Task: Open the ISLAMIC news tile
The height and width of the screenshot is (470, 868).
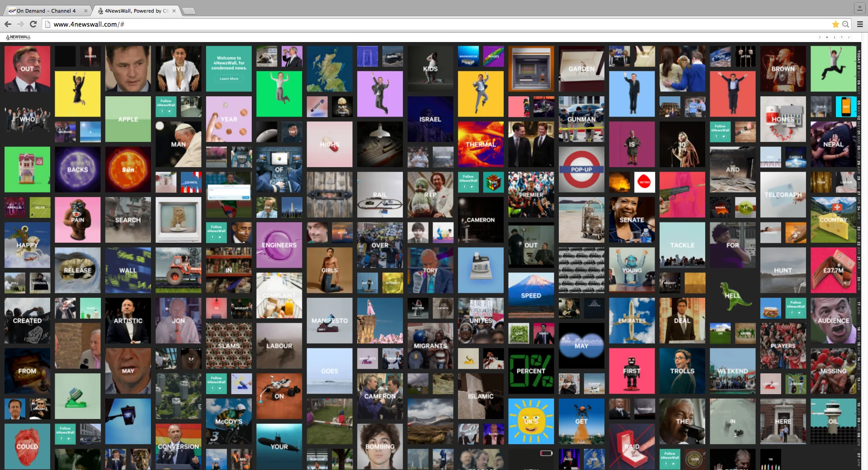Action: (481, 396)
